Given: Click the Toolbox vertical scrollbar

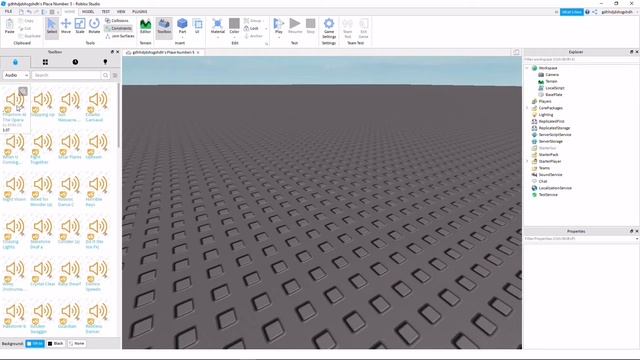Looking at the screenshot, I should (x=118, y=116).
